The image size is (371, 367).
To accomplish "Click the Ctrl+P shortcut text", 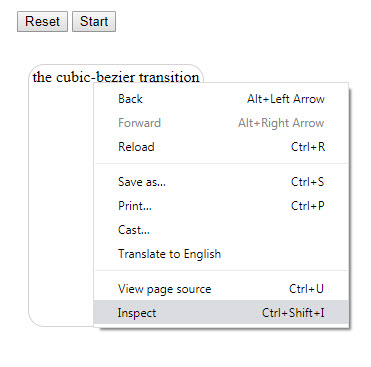I will [308, 206].
